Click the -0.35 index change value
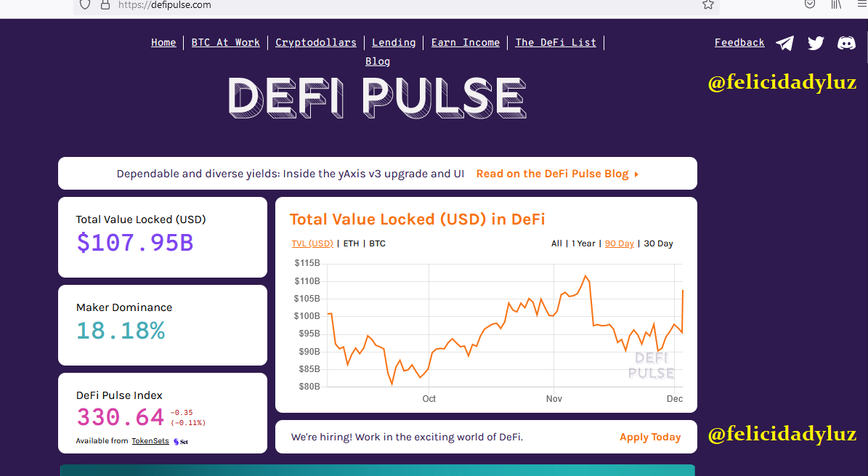This screenshot has width=868, height=476. tap(182, 412)
